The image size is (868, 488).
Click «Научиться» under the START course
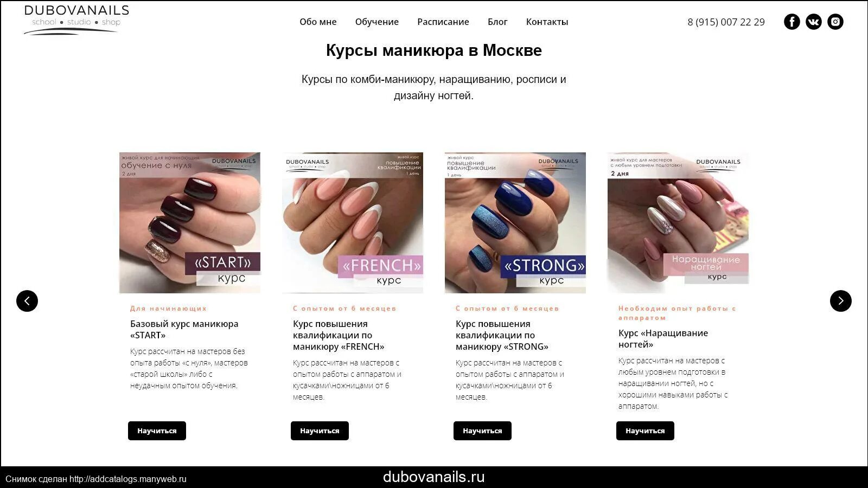click(x=157, y=431)
